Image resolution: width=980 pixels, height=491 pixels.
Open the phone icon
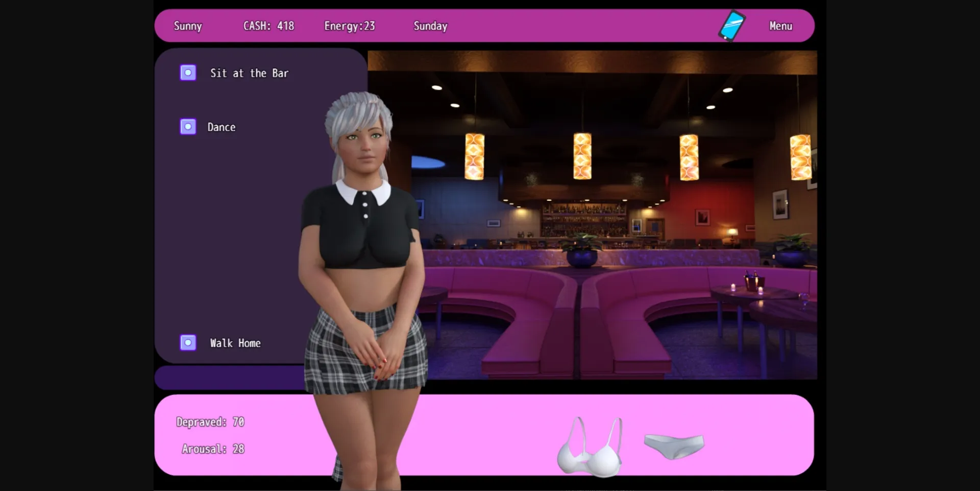732,25
